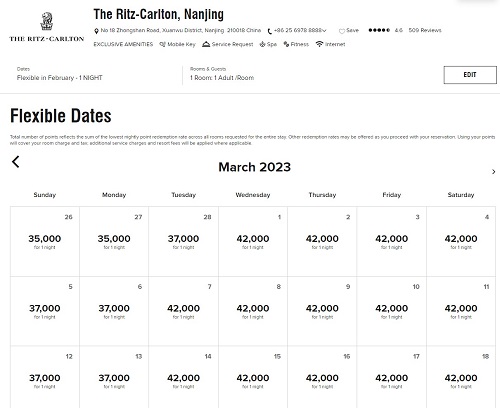Viewport: 500px width, 408px height.
Task: Select February 27 for 35,000 points
Action: (x=114, y=241)
